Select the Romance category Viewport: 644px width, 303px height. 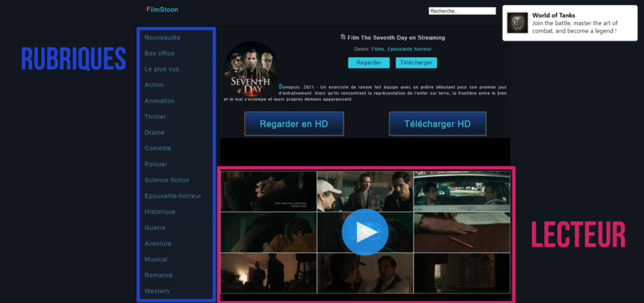(x=158, y=275)
